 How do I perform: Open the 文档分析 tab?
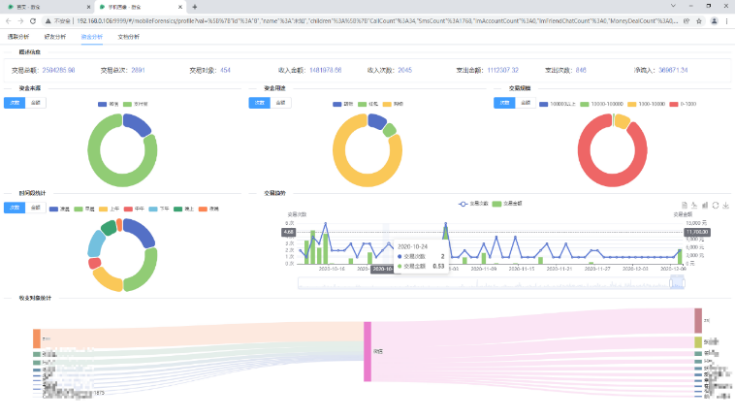[x=128, y=37]
